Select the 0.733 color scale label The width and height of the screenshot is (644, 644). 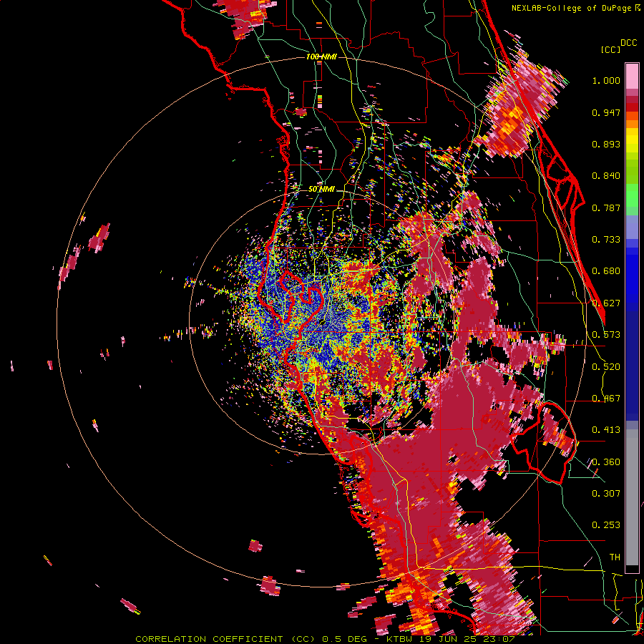[x=606, y=240]
